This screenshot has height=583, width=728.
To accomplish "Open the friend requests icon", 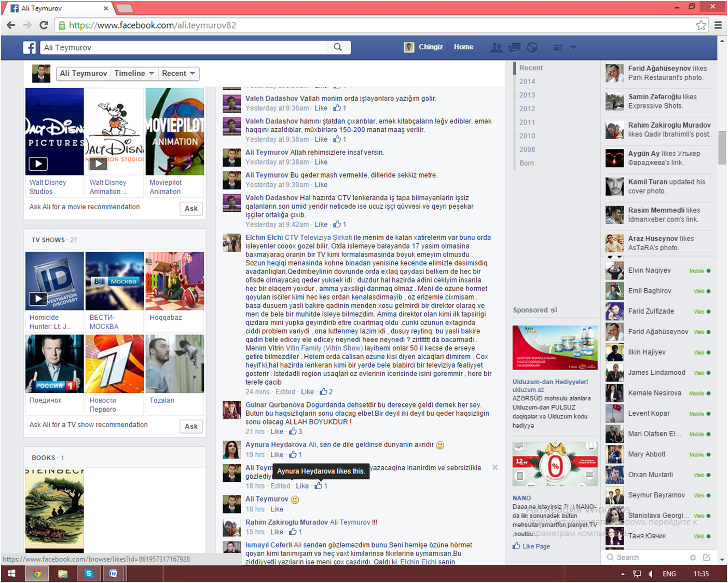I will click(497, 48).
